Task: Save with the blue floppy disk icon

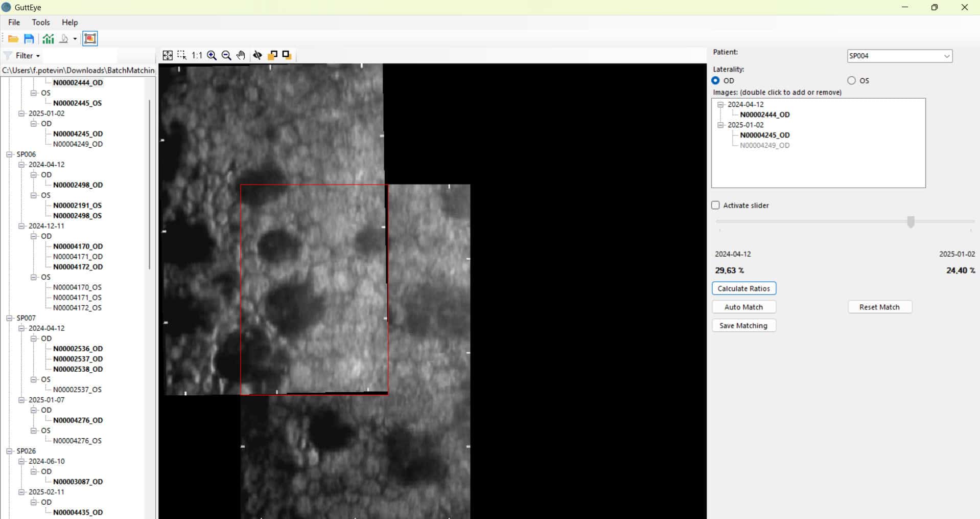Action: (x=29, y=39)
